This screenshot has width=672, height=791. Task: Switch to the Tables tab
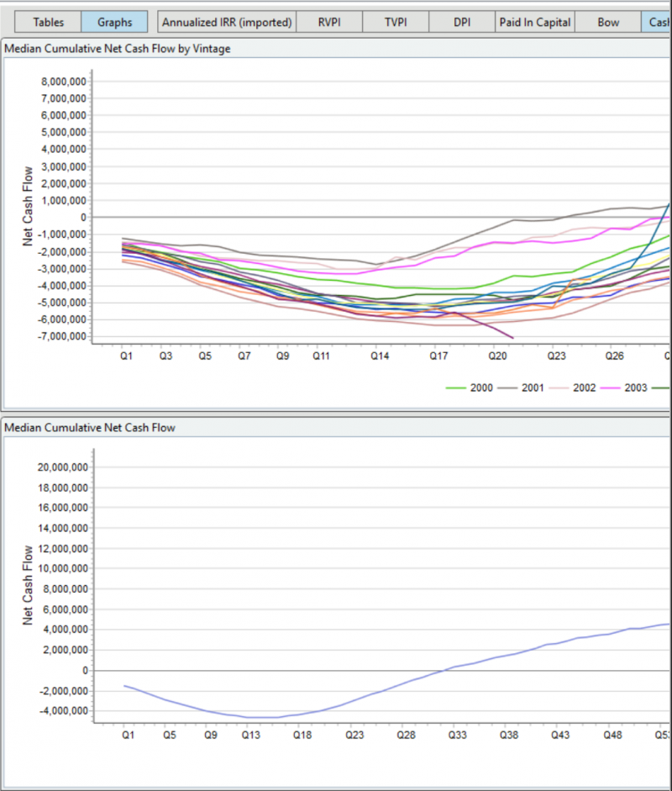click(48, 22)
